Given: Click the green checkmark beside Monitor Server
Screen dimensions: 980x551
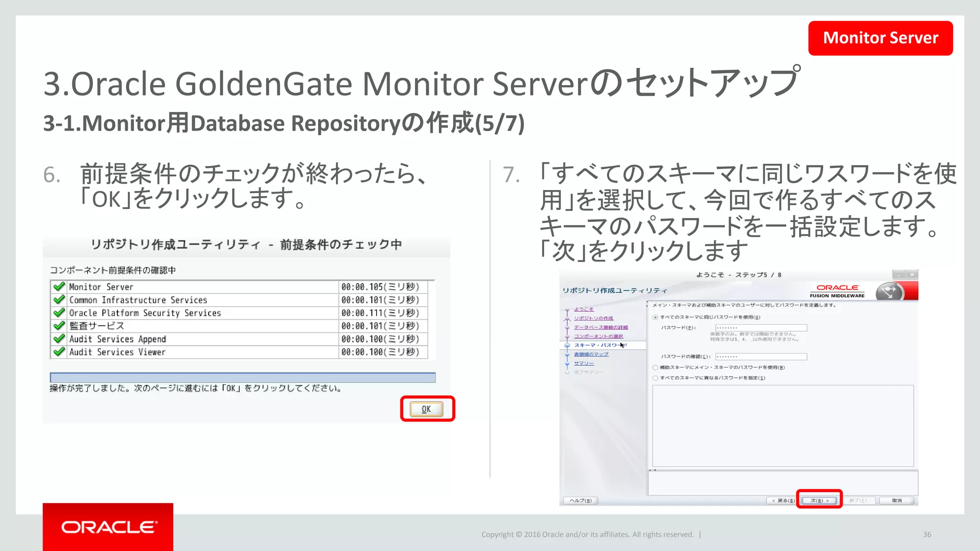Looking at the screenshot, I should 59,287.
